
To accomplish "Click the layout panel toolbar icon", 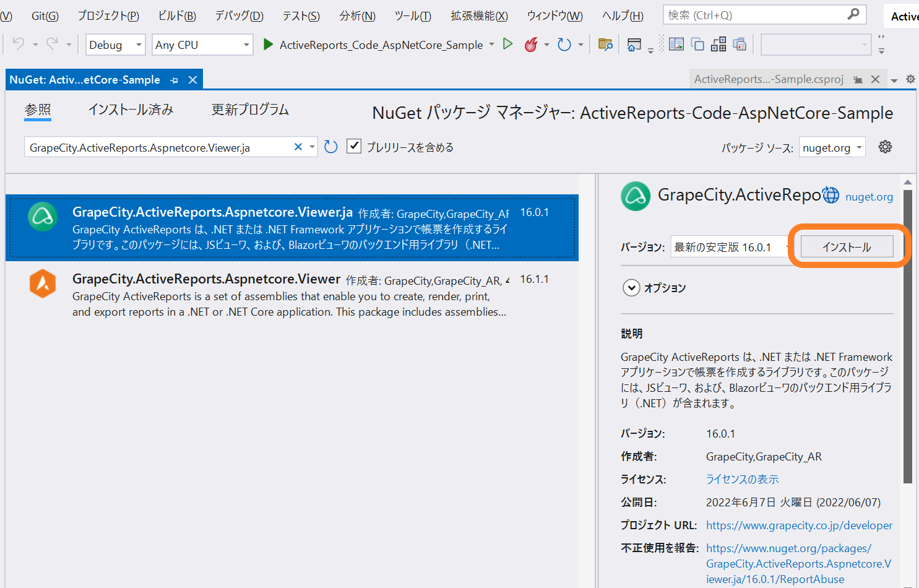I will 676,45.
